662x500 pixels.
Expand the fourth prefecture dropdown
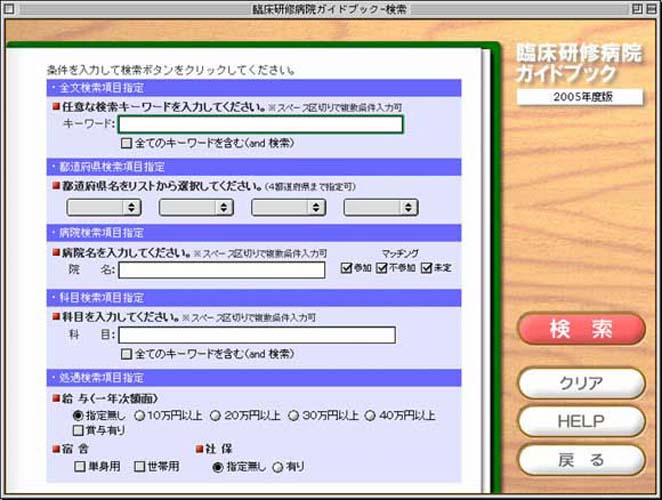380,207
